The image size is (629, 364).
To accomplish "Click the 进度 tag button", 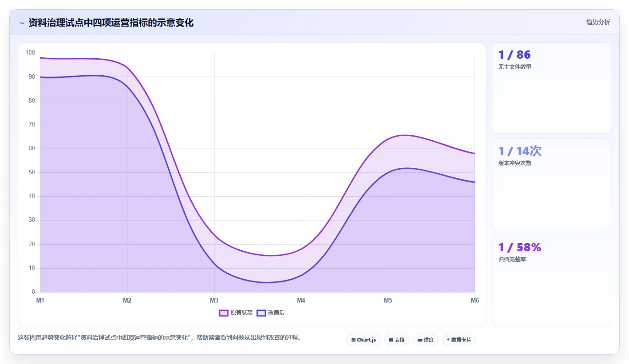I will click(x=425, y=340).
